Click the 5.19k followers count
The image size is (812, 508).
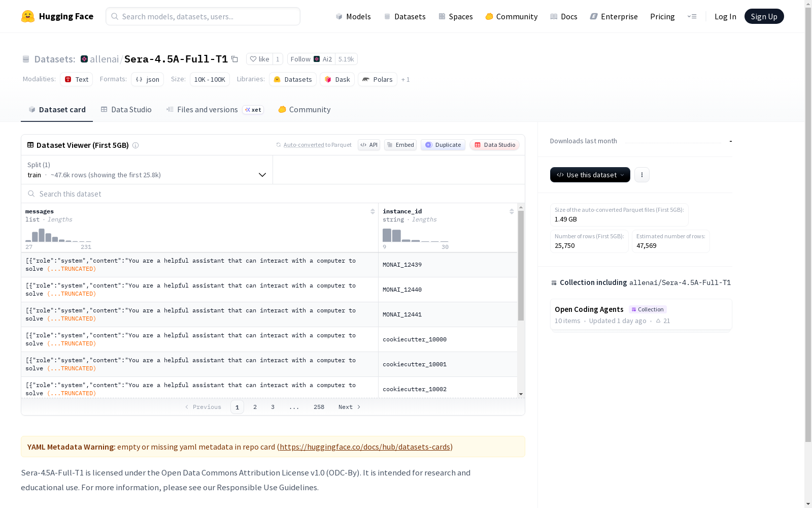[346, 59]
